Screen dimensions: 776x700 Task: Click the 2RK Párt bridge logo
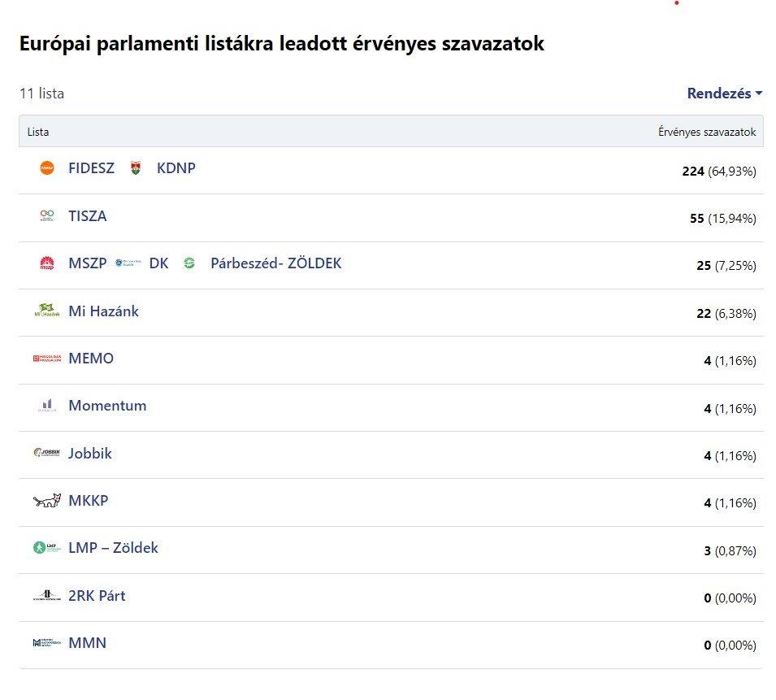[47, 595]
